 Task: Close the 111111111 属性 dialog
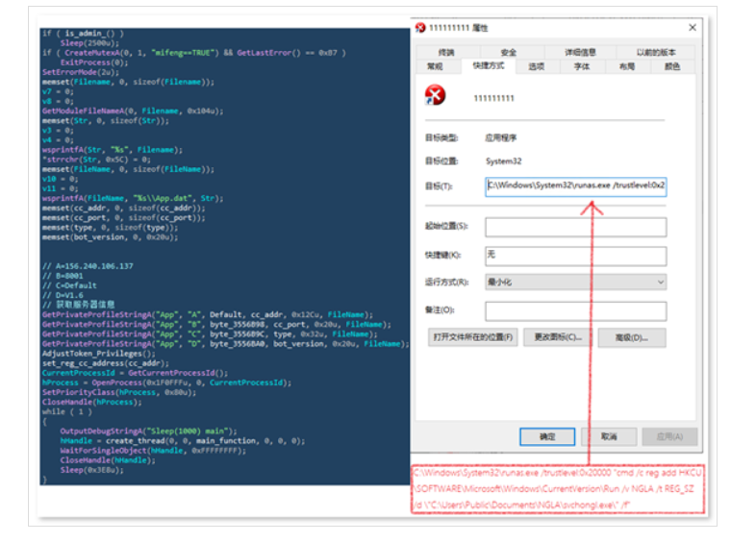click(693, 28)
